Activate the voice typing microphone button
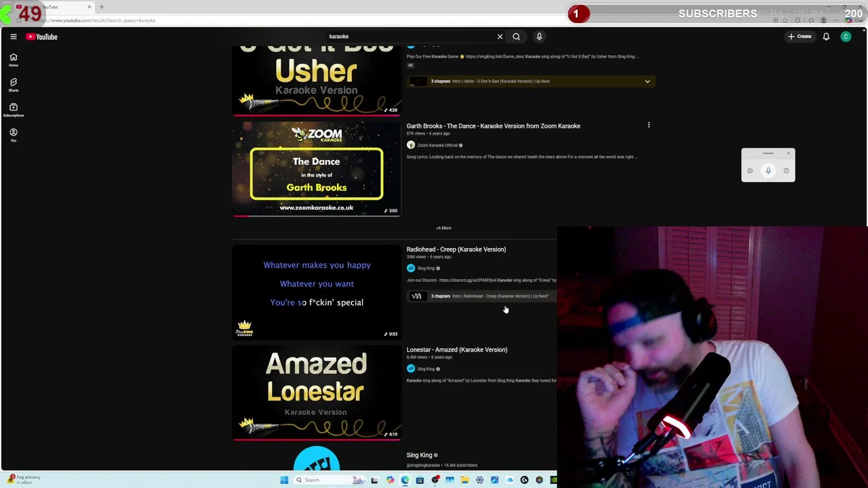 pos(768,171)
